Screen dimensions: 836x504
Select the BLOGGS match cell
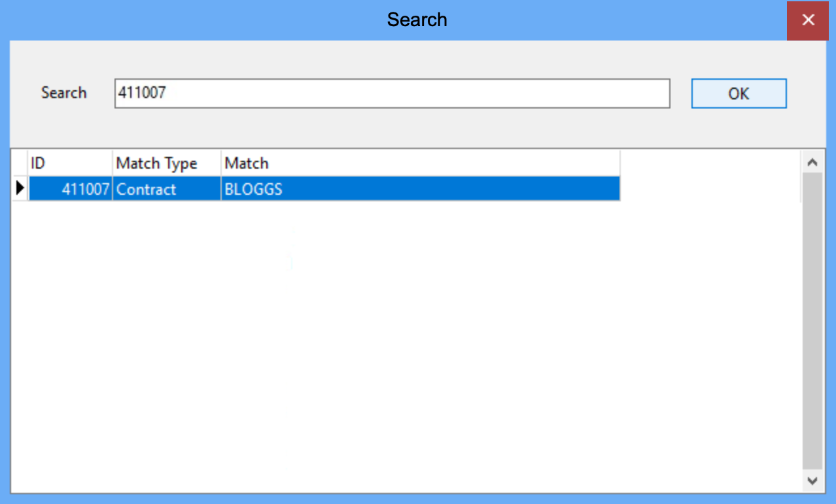(420, 190)
